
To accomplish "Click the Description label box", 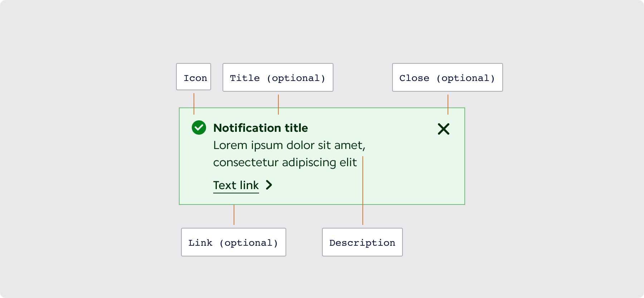I will [362, 242].
